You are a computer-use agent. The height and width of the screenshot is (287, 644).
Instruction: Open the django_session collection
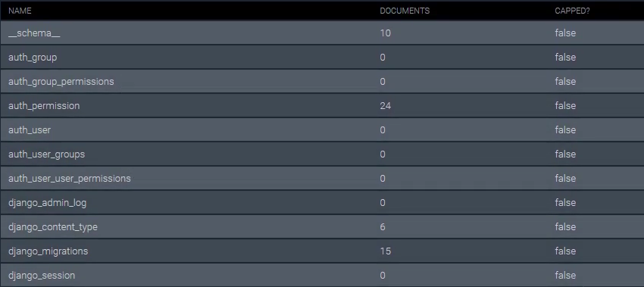click(x=42, y=276)
